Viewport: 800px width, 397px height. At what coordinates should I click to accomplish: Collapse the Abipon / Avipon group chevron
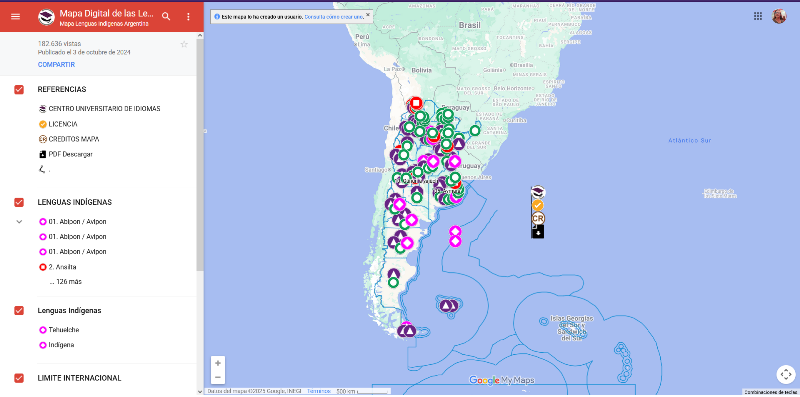19,222
